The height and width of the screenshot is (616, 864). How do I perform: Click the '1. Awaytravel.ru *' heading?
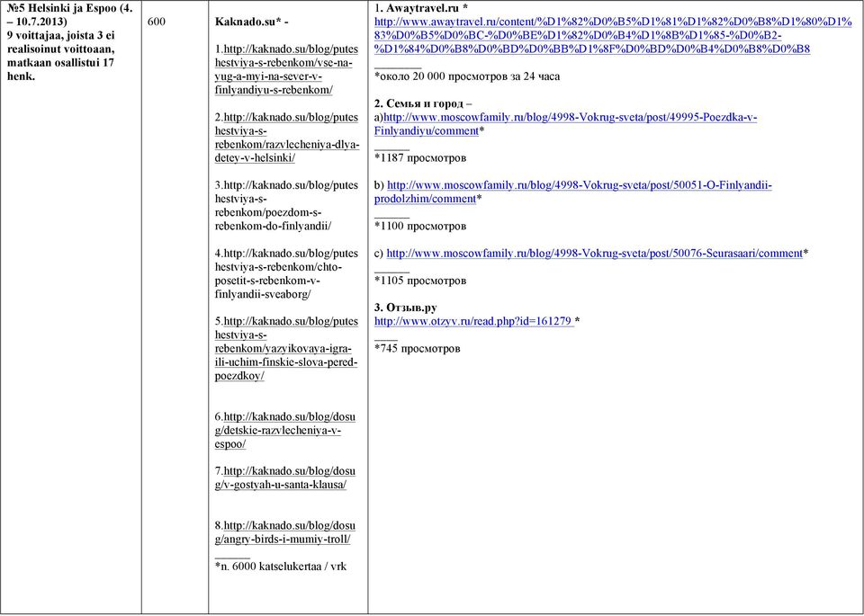(x=421, y=8)
